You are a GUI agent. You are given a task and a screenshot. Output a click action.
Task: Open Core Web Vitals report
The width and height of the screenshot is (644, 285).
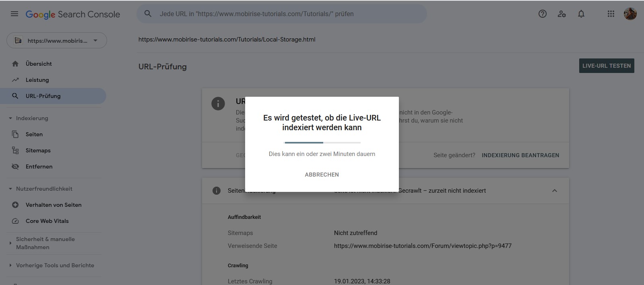[47, 221]
